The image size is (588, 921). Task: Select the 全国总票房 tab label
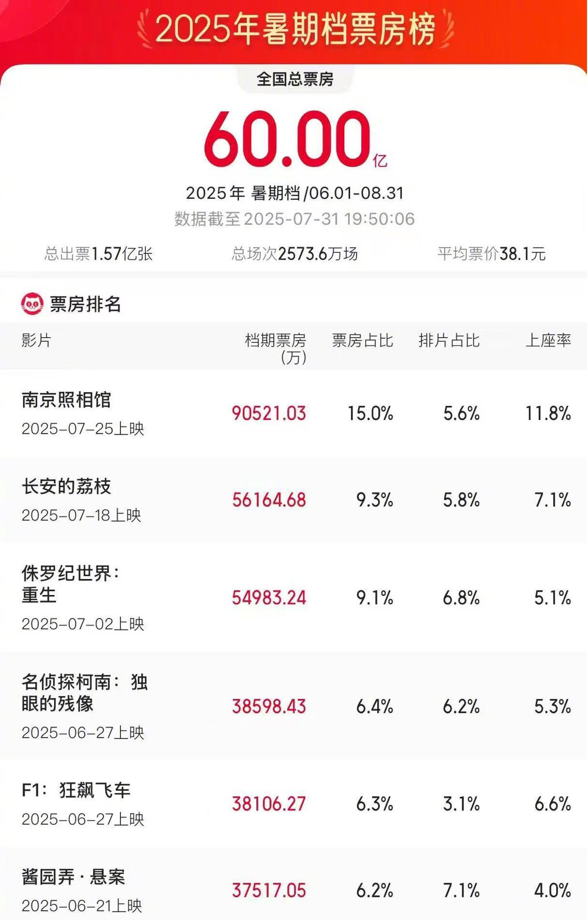(294, 79)
